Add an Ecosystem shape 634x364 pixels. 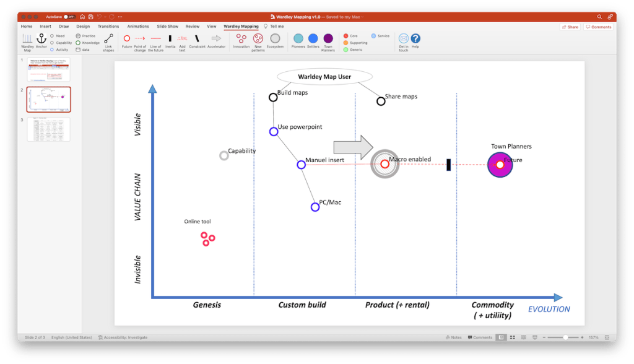click(x=275, y=40)
